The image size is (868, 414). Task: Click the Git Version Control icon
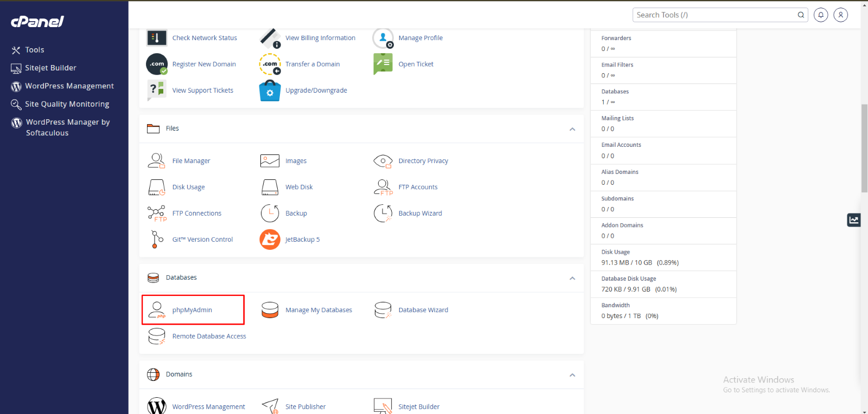[156, 240]
